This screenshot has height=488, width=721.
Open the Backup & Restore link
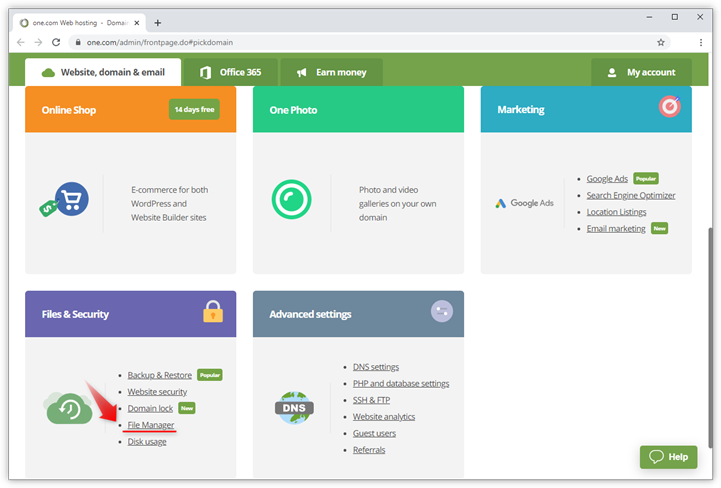[x=160, y=375]
